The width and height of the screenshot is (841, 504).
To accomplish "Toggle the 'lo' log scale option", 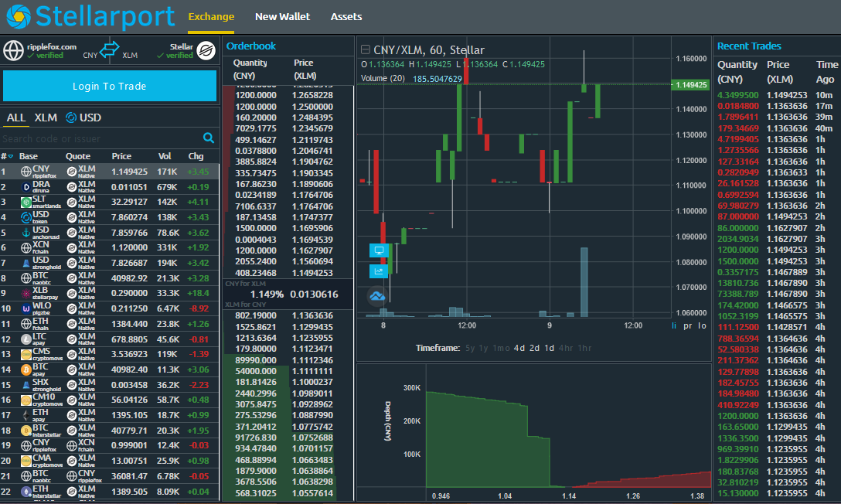I will point(702,326).
